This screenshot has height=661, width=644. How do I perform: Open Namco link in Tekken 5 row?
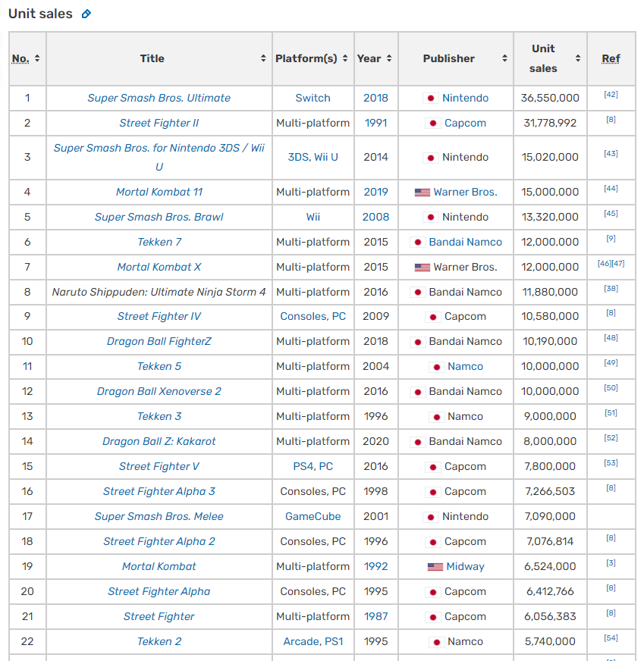click(465, 366)
